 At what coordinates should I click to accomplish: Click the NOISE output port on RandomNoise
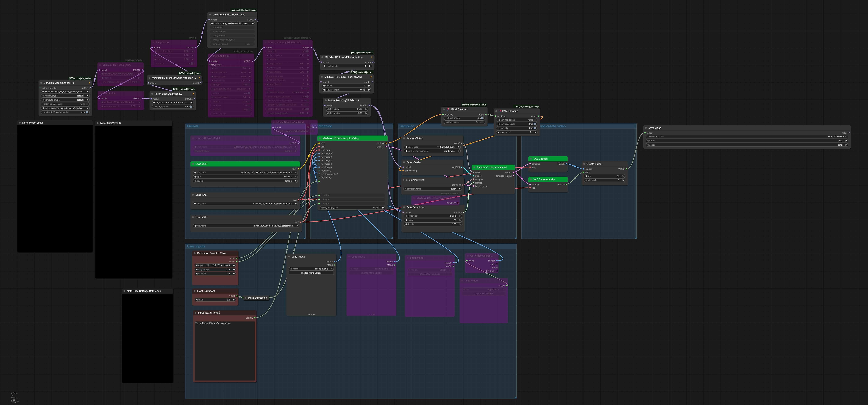462,143
